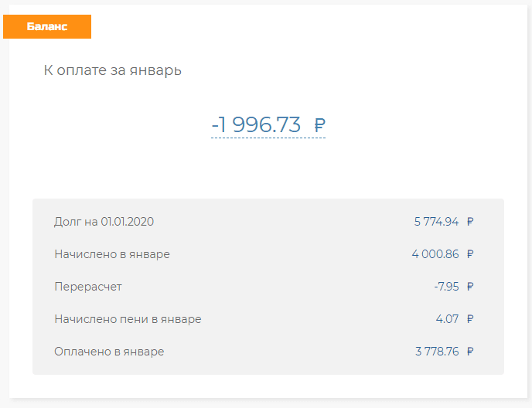The image size is (532, 408).
Task: Click the ruble sign in the Долг row
Action: coord(470,222)
